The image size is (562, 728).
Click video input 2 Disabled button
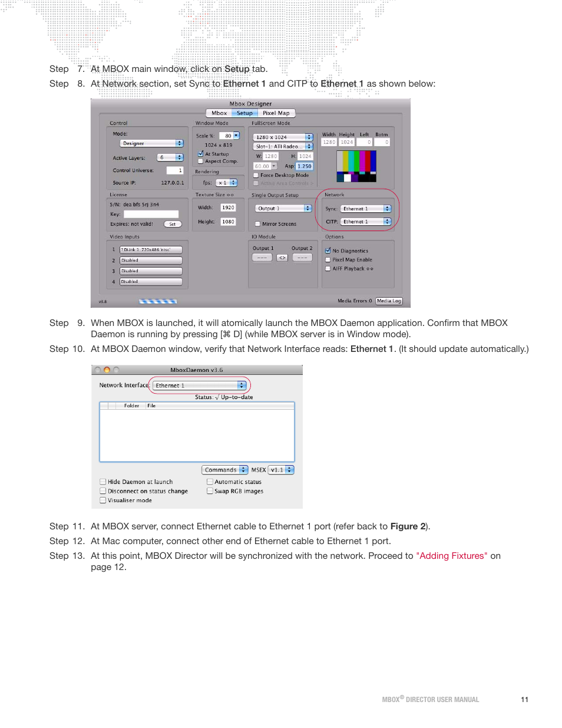point(151,260)
